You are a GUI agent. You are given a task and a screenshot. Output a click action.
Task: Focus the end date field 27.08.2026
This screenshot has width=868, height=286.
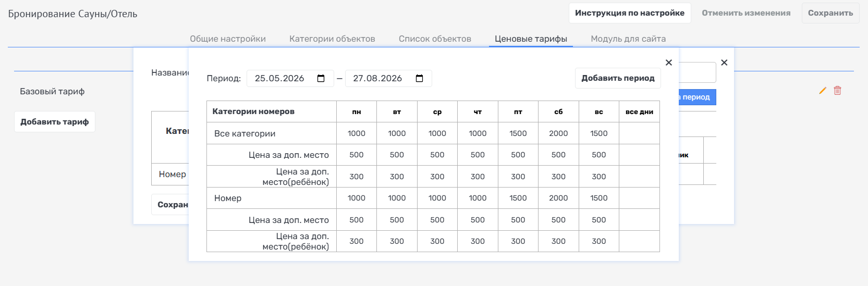coord(388,78)
